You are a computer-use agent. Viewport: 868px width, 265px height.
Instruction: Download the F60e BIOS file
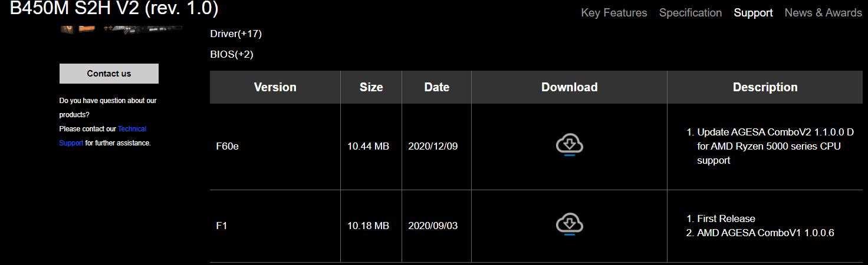click(569, 145)
